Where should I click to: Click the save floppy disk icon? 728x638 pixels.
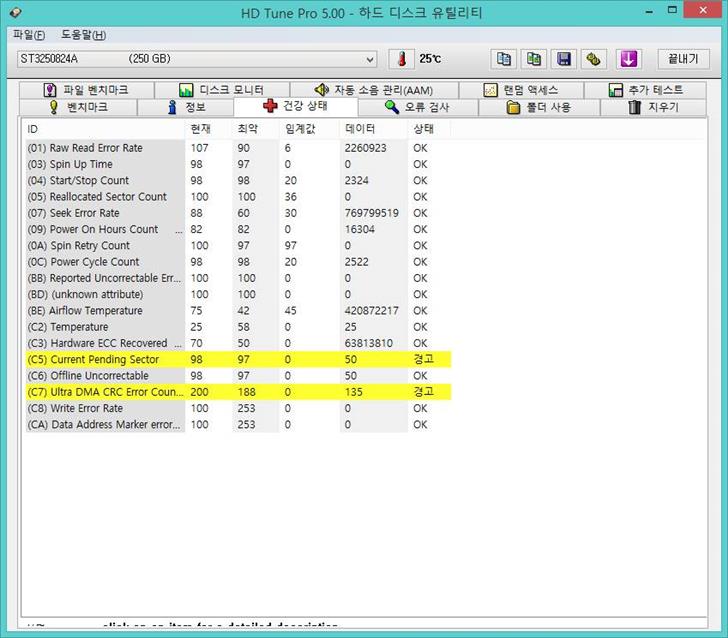click(565, 59)
